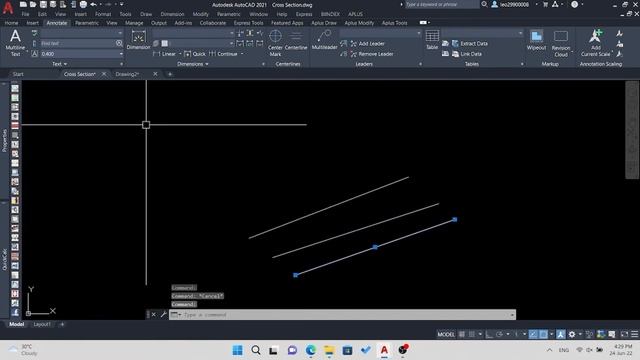Screen dimensions: 640x360
Task: Click the Extract Data button
Action: point(470,43)
